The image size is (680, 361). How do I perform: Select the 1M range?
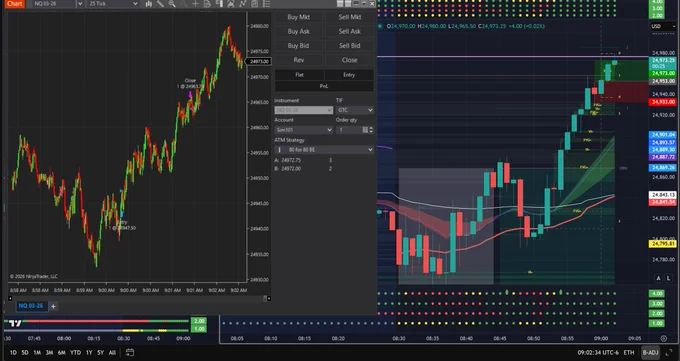37,353
